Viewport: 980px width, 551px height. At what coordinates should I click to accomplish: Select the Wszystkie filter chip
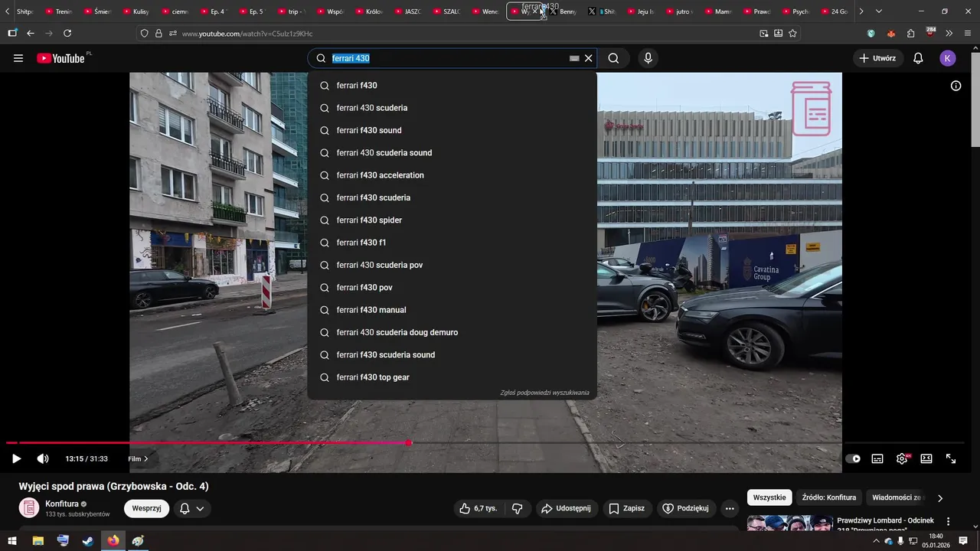coord(769,497)
